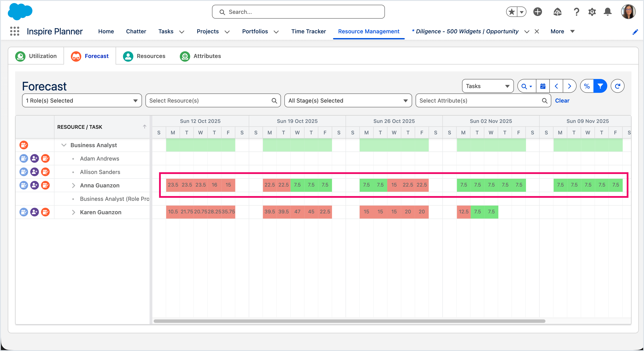Go to next period arrow

click(569, 86)
